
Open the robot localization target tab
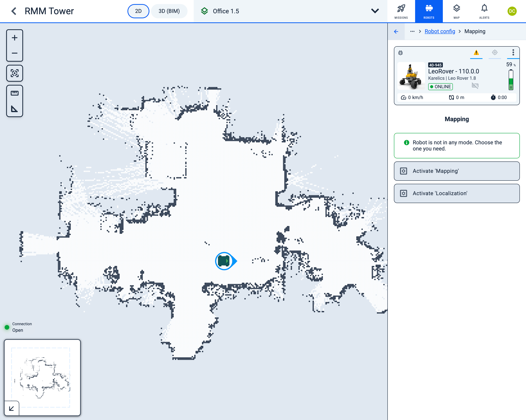[495, 53]
